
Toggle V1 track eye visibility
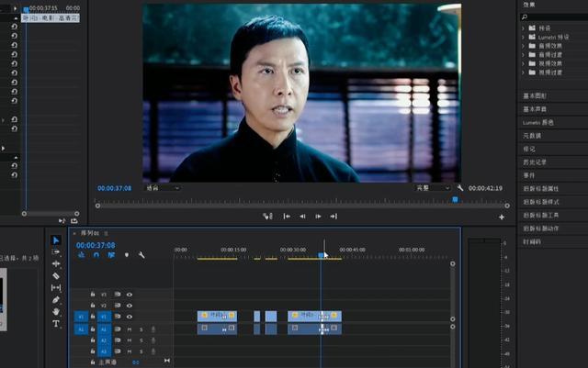click(x=130, y=317)
